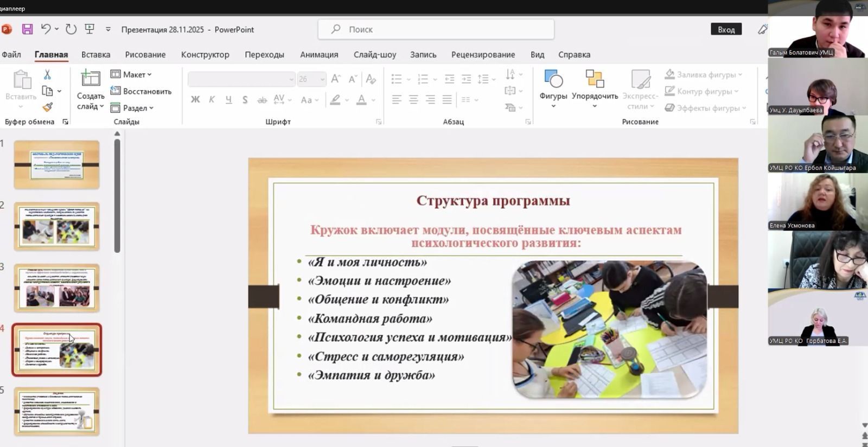The height and width of the screenshot is (447, 868).
Task: Click the Create Slide icon
Action: [90, 79]
